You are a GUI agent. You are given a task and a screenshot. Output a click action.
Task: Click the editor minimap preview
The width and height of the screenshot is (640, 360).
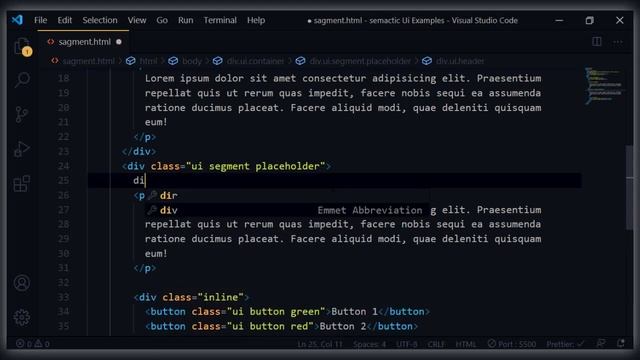tap(604, 86)
